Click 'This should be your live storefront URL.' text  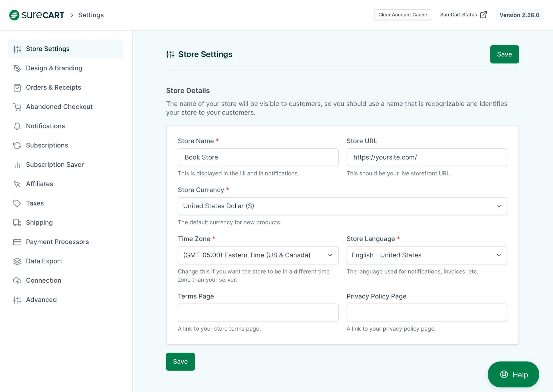click(399, 173)
